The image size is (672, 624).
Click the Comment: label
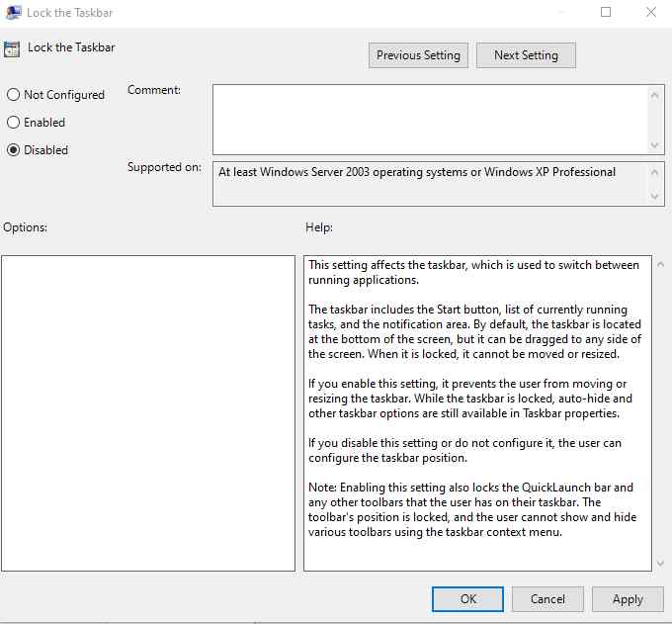(154, 90)
